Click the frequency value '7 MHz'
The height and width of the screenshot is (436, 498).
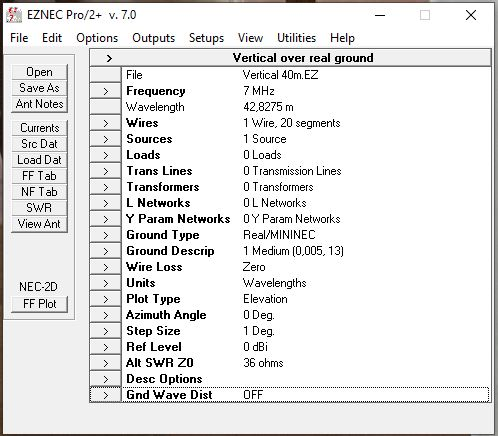(259, 91)
